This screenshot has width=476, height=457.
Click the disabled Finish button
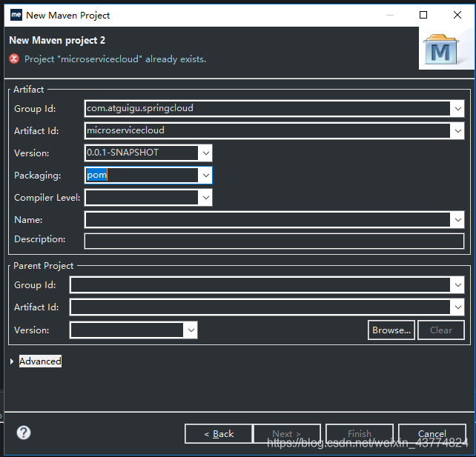360,433
